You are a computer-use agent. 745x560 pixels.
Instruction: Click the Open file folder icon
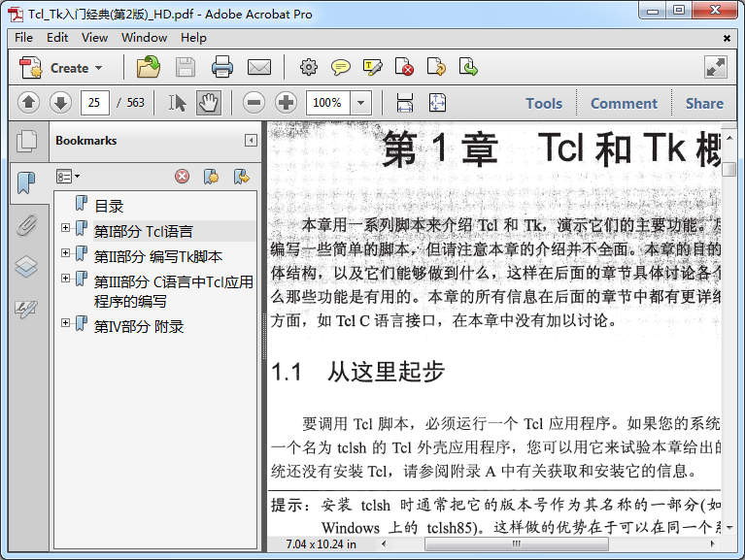coord(149,67)
